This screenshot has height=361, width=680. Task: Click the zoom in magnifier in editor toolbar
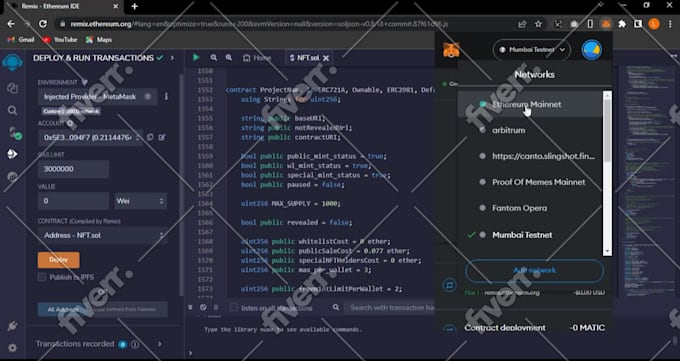click(x=229, y=58)
